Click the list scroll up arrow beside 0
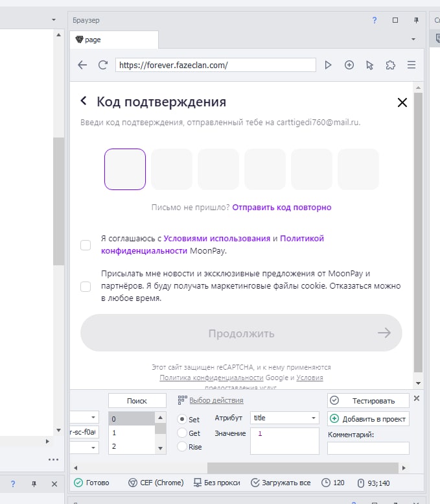This screenshot has height=504, width=440. click(x=160, y=418)
